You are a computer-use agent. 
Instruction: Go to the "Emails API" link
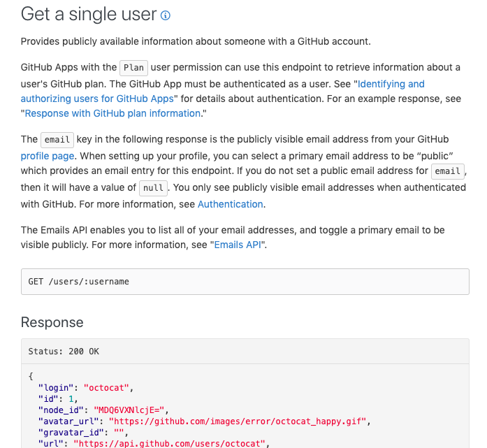(238, 245)
